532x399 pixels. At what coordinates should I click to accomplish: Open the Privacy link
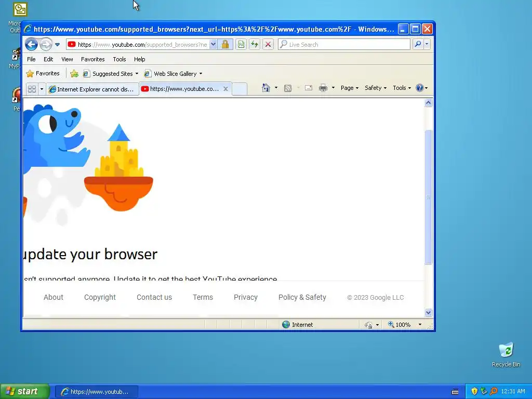pos(246,297)
